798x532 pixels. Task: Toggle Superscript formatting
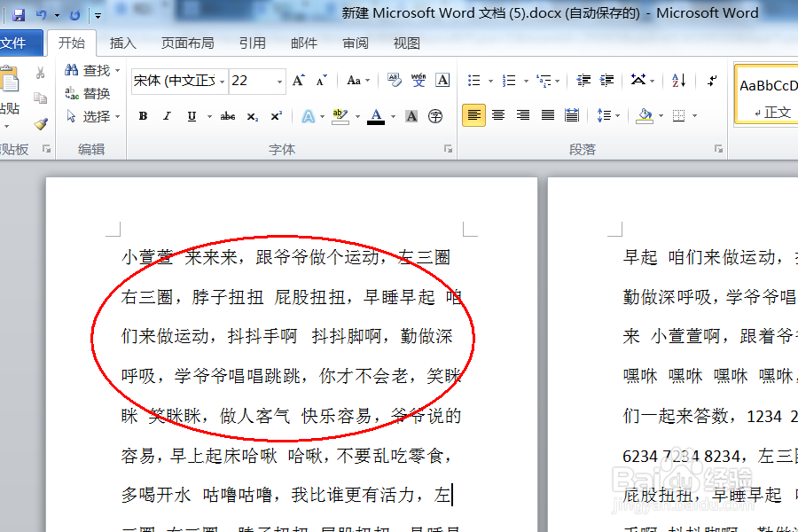[277, 116]
